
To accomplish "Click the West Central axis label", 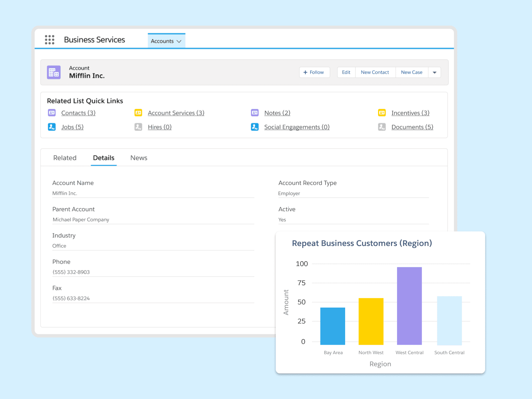I will [x=409, y=352].
